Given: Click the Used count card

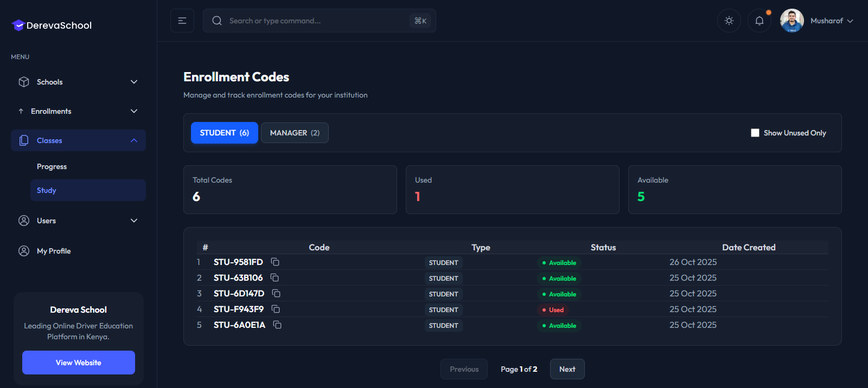Looking at the screenshot, I should (513, 190).
